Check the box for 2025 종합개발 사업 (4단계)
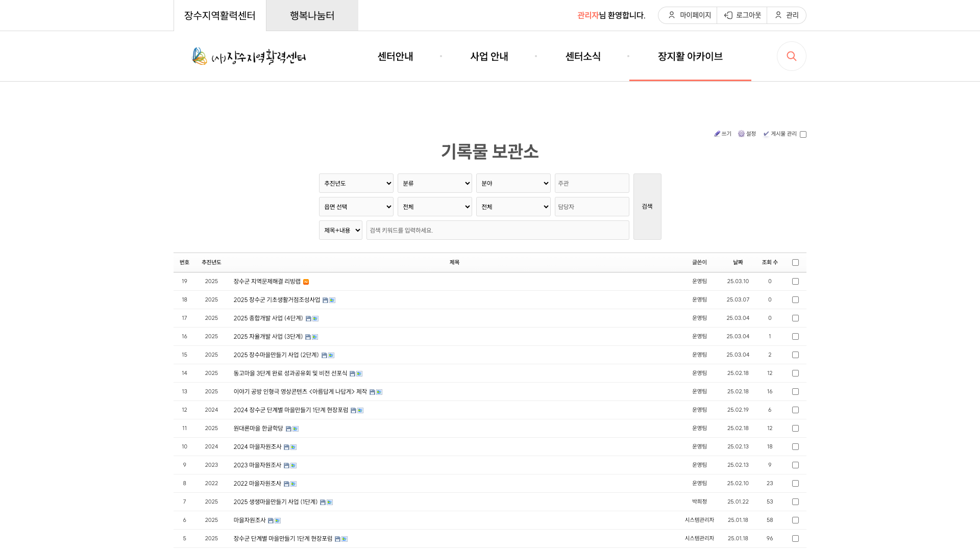The image size is (980, 551). click(x=795, y=318)
